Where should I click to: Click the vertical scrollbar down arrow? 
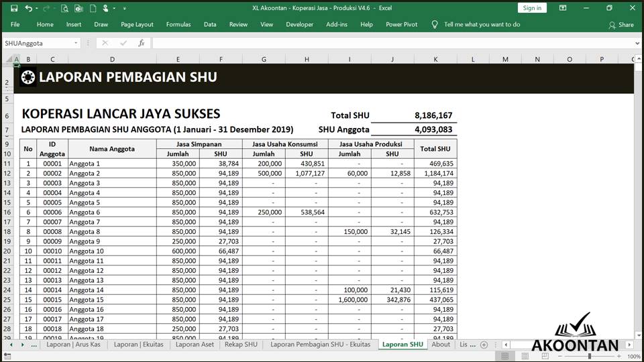pyautogui.click(x=638, y=335)
